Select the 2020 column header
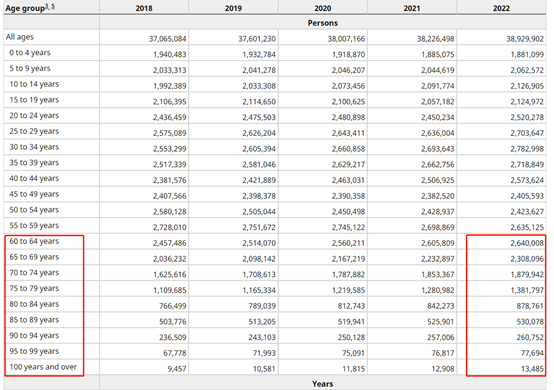Screen dimensions: 554x390 pyautogui.click(x=323, y=8)
